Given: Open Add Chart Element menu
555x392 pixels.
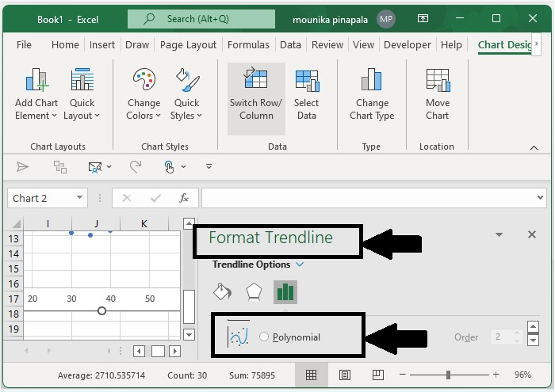Looking at the screenshot, I should (x=36, y=94).
